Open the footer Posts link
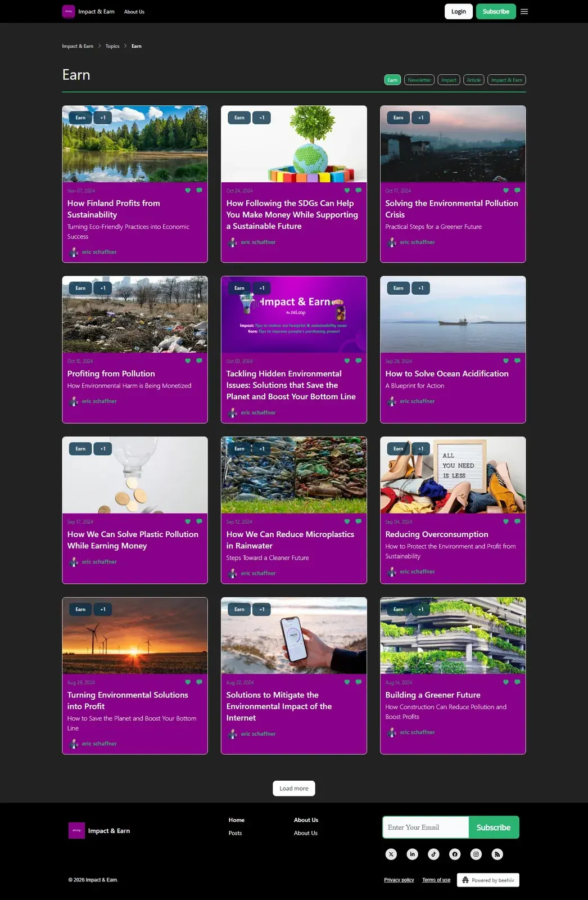This screenshot has height=900, width=588. click(235, 833)
